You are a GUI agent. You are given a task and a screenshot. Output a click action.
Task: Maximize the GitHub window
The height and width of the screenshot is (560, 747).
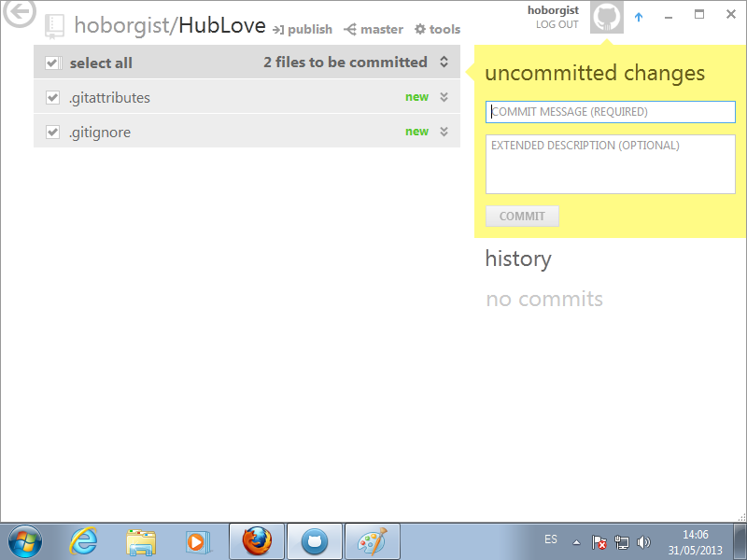click(699, 14)
